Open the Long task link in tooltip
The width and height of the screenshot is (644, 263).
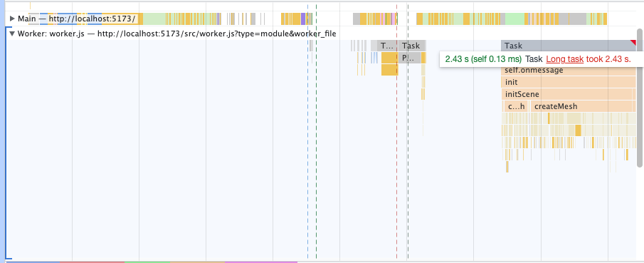(565, 59)
